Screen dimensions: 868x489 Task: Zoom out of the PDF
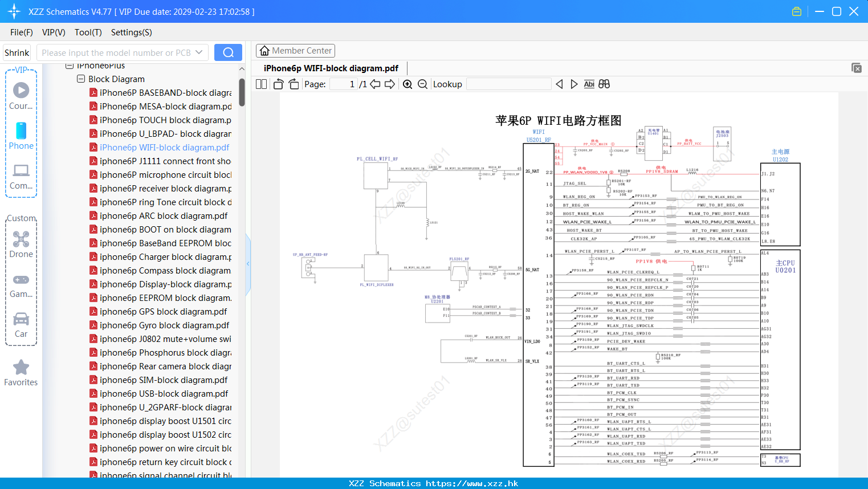(x=422, y=84)
